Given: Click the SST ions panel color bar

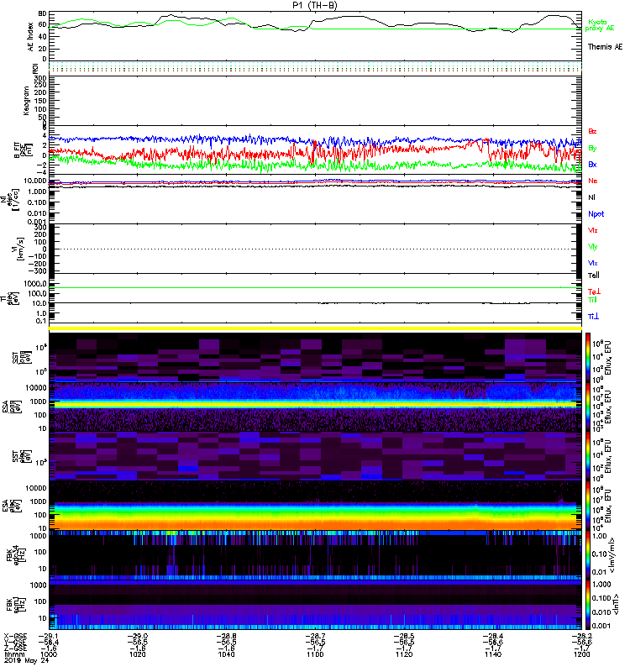Looking at the screenshot, I should (588, 357).
